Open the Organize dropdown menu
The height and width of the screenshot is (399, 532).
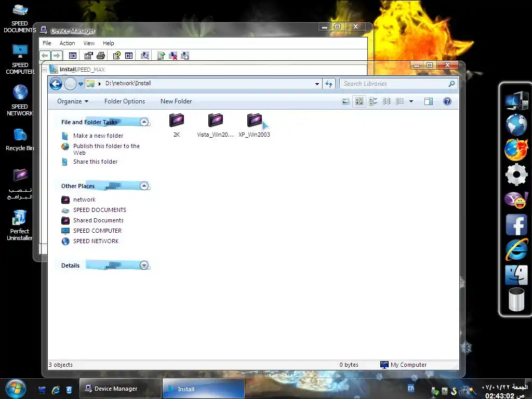(73, 101)
